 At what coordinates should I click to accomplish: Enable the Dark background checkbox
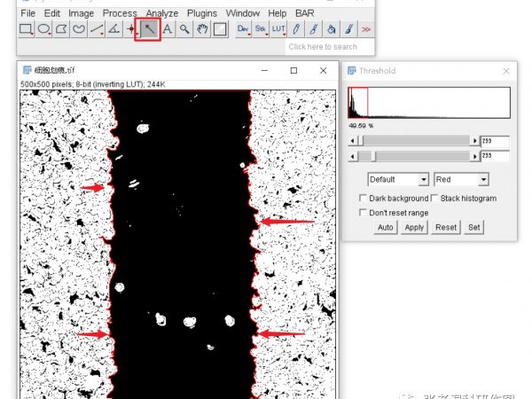coord(363,198)
